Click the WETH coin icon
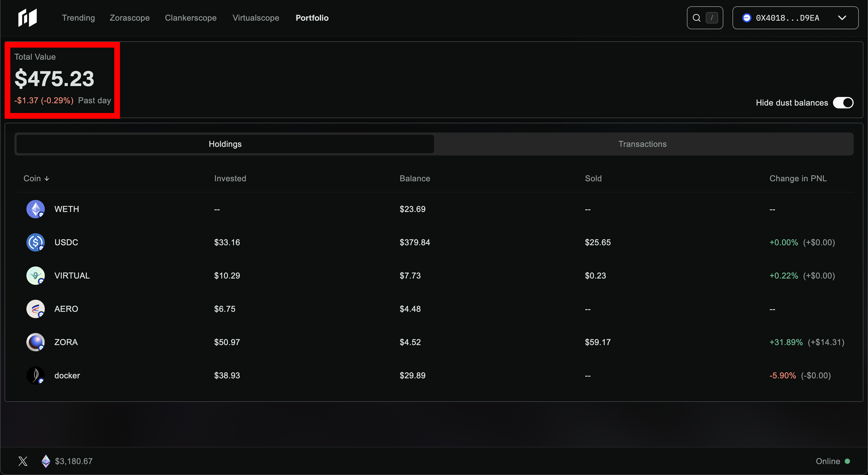Screen dimensions: 868x475 [35, 209]
